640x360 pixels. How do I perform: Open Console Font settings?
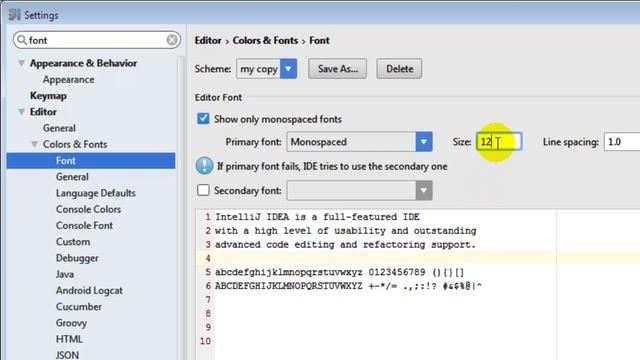84,225
